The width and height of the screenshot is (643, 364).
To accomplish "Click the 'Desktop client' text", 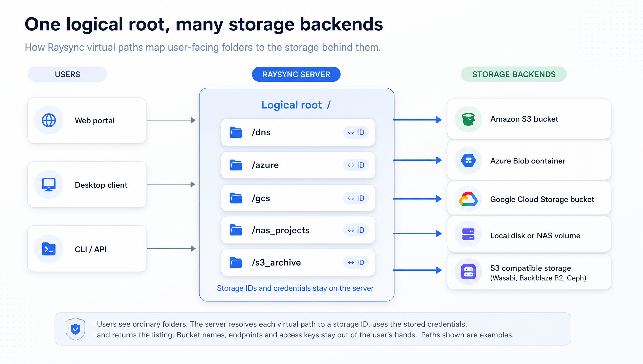I will [x=101, y=185].
